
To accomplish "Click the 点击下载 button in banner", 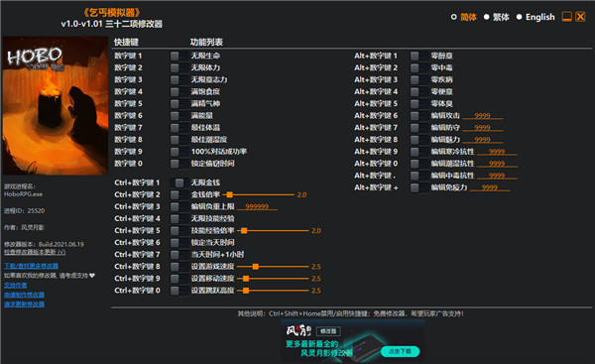I will point(400,351).
